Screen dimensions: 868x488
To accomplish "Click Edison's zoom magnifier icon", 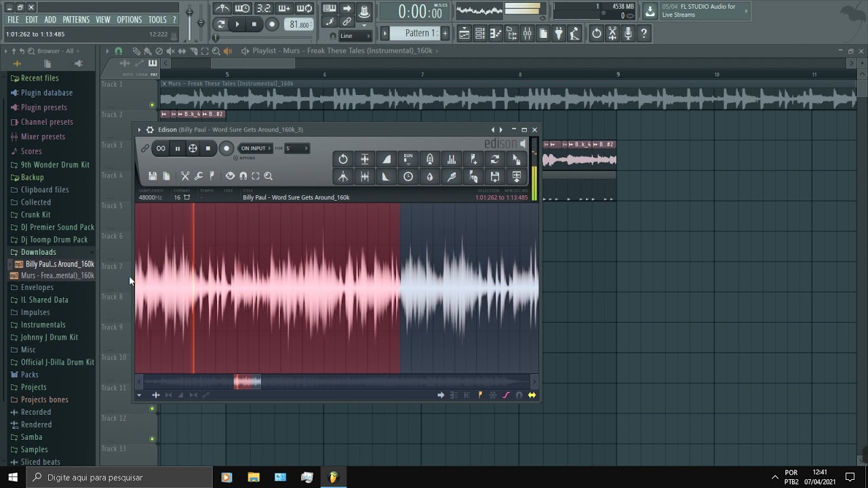I will click(269, 176).
